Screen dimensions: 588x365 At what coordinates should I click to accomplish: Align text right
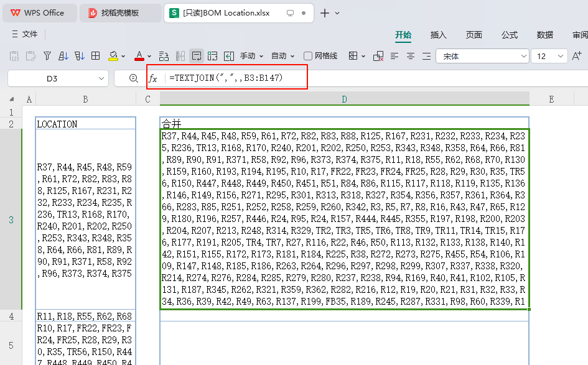coord(427,56)
